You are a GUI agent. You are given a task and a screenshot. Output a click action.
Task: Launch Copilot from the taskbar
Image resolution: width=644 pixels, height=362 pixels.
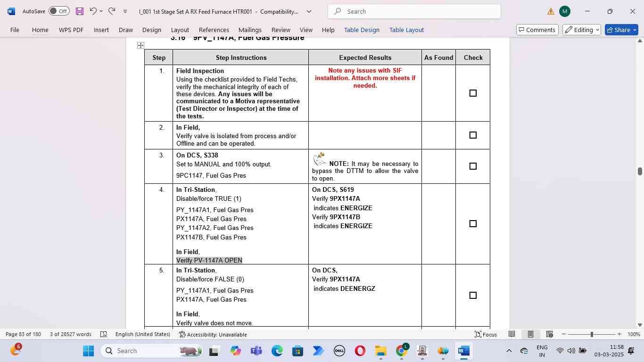click(x=236, y=351)
